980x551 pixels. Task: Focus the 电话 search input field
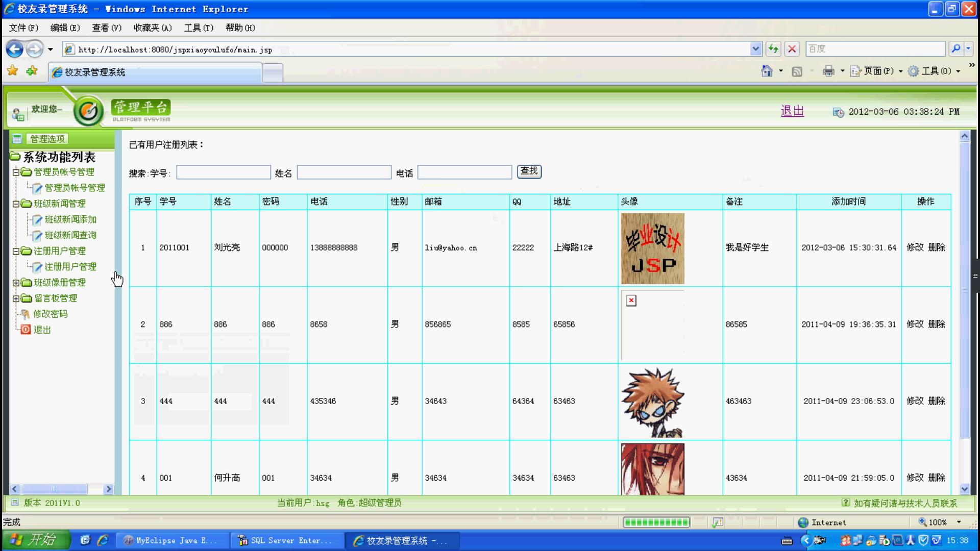click(x=464, y=172)
